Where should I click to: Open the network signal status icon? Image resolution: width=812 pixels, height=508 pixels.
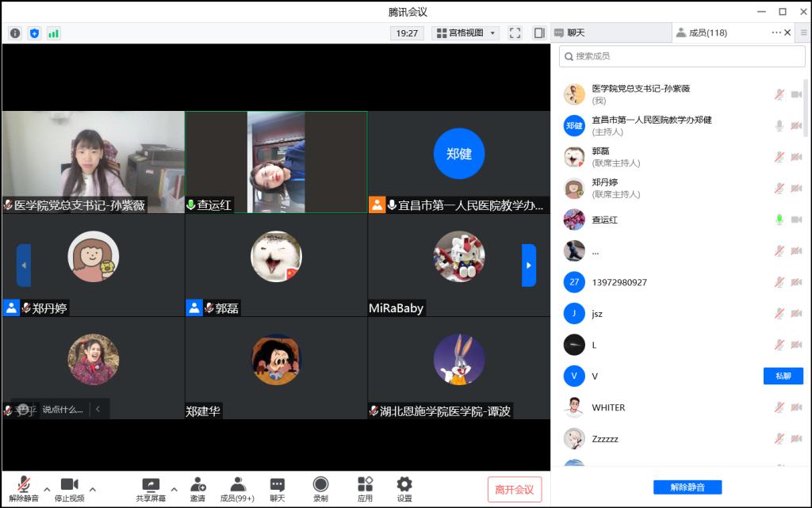pos(54,33)
